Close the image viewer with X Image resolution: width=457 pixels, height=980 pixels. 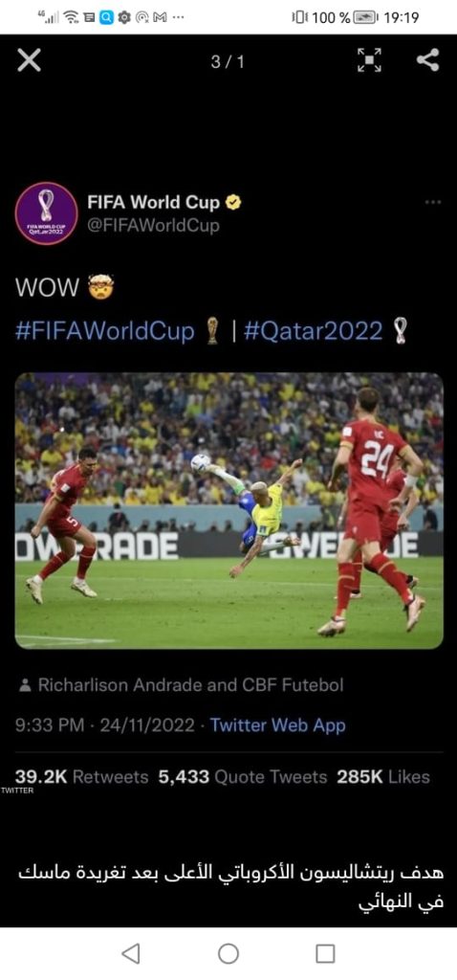click(29, 60)
